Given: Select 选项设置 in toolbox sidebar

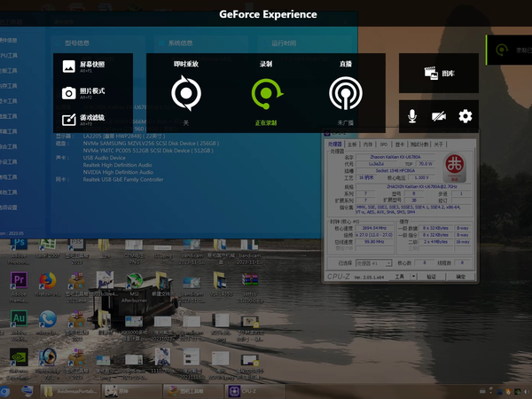Looking at the screenshot, I should coord(9,207).
